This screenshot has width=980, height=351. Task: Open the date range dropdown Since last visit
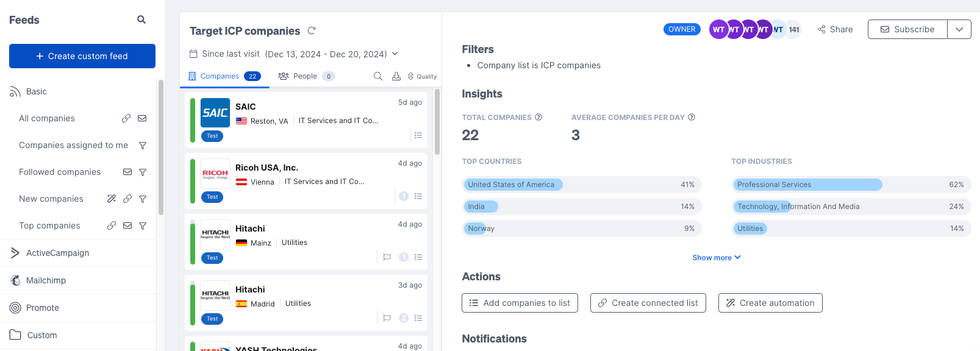tap(294, 54)
